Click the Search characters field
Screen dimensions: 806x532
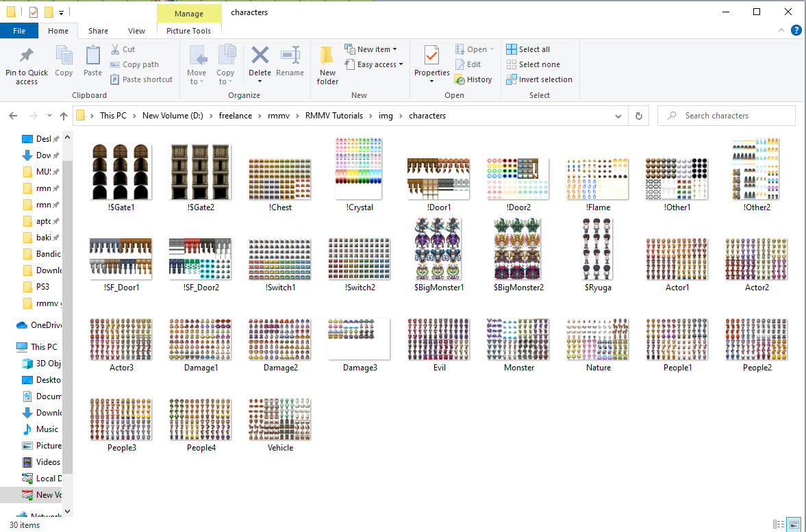click(727, 116)
